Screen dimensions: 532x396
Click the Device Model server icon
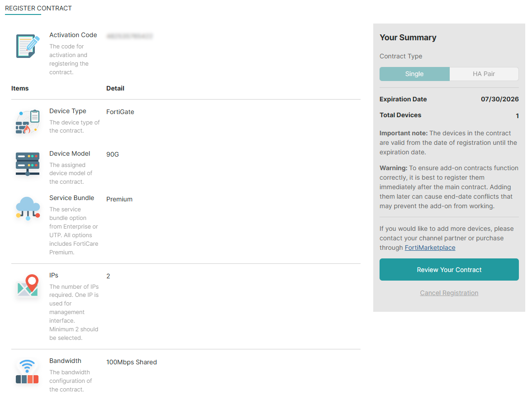(x=27, y=164)
